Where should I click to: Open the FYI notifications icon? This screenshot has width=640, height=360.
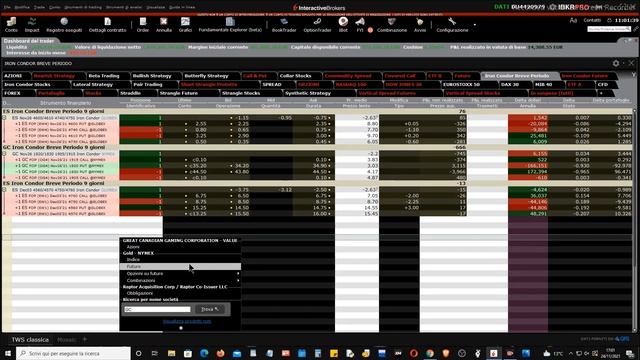(360, 24)
